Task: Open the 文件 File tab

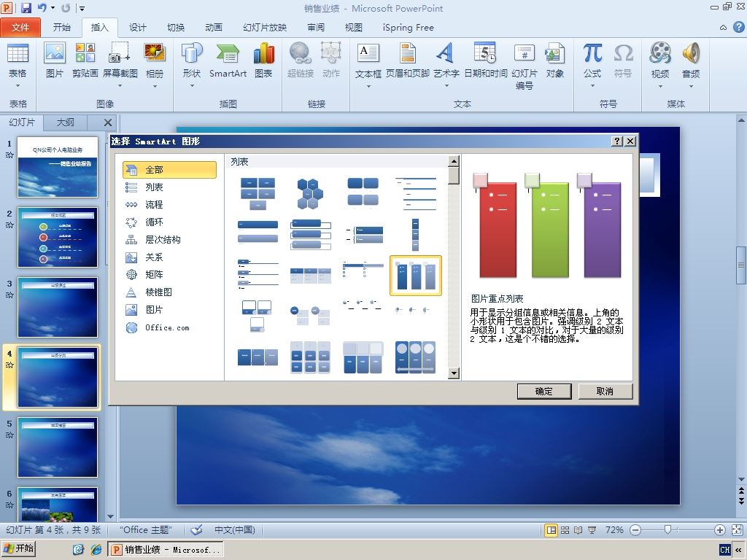Action: click(x=20, y=28)
